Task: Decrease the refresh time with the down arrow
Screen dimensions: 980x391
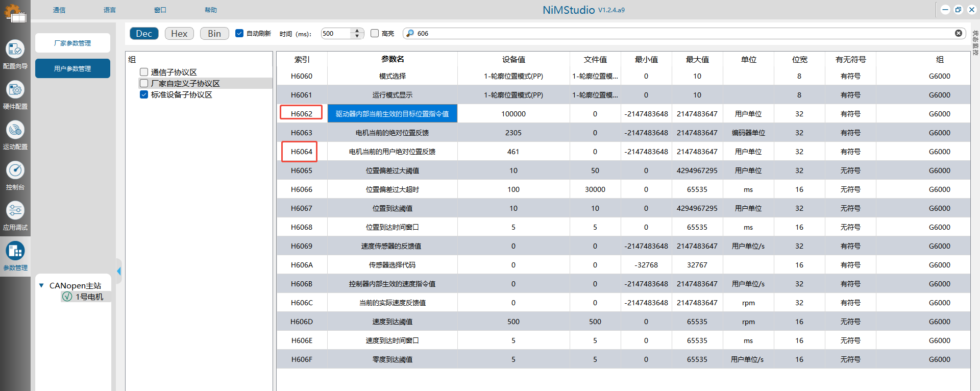Action: pyautogui.click(x=357, y=36)
